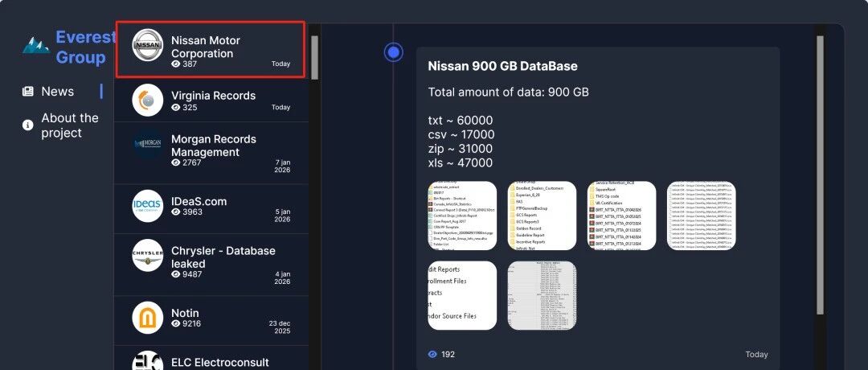The image size is (868, 370).
Task: Click the Everest Group mountain logo
Action: [x=36, y=45]
